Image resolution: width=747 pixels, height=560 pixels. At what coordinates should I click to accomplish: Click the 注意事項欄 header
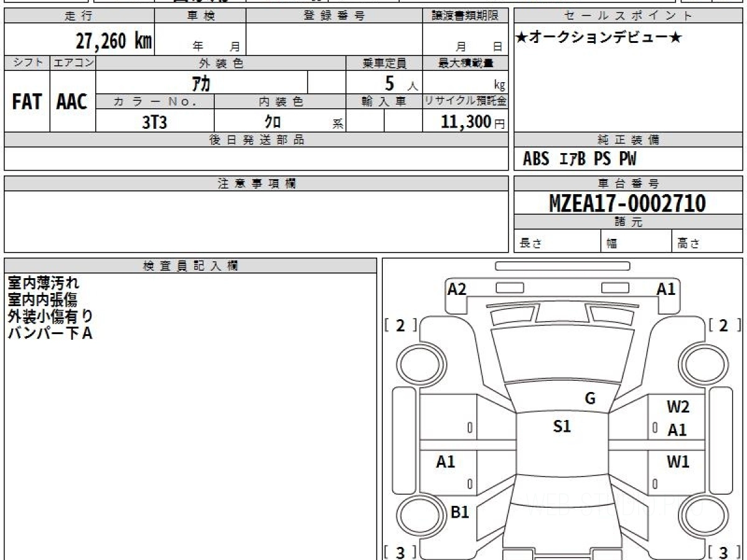click(256, 184)
